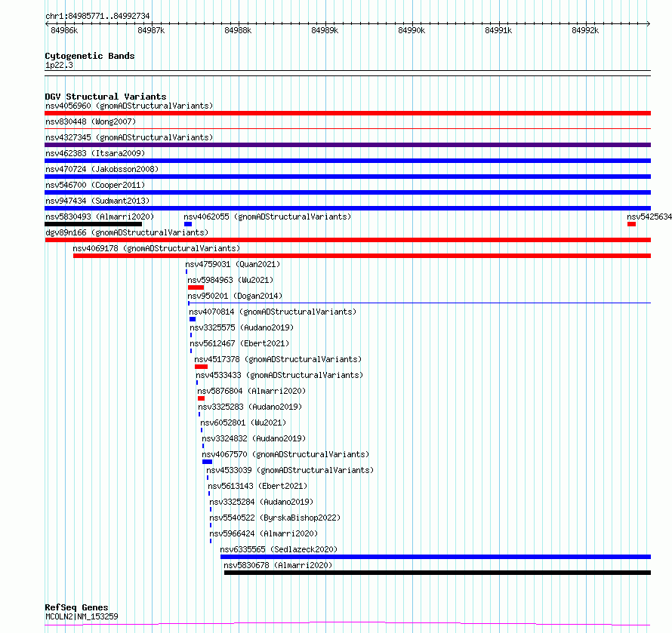The image size is (672, 633).
Task: Click the right arrow on the ruler
Action: pyautogui.click(x=649, y=23)
